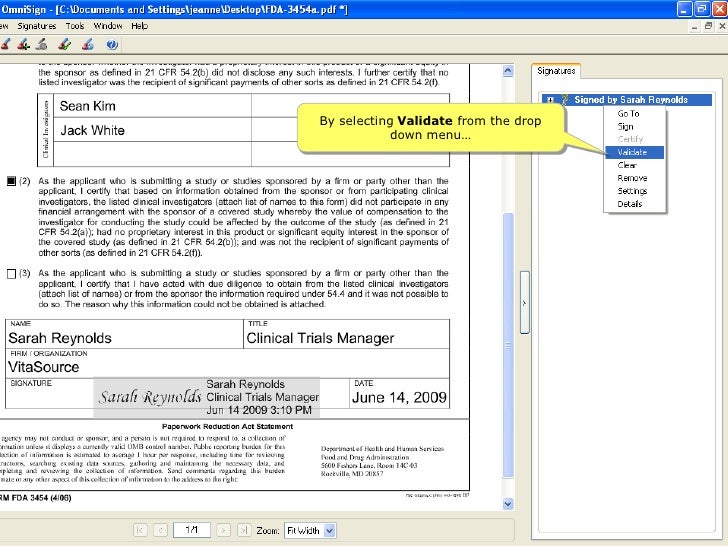Click the FORM FDA 3454 (4/06) footer text
Viewport: 728px width, 546px height.
point(35,498)
